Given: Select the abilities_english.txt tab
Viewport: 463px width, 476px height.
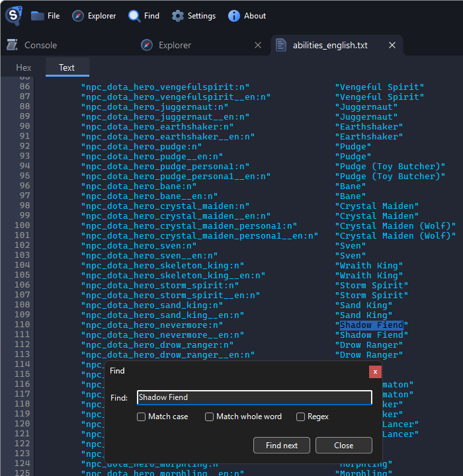Looking at the screenshot, I should [x=330, y=45].
